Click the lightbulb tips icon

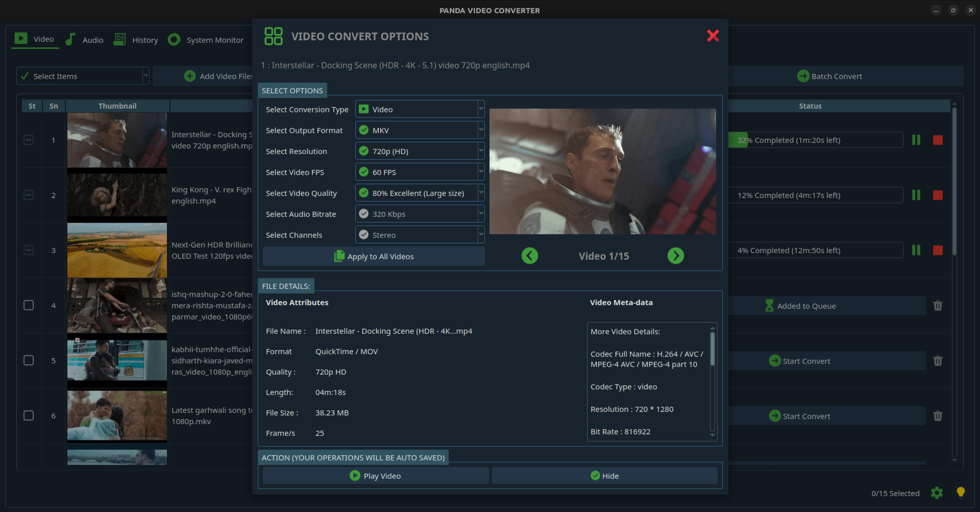(961, 492)
